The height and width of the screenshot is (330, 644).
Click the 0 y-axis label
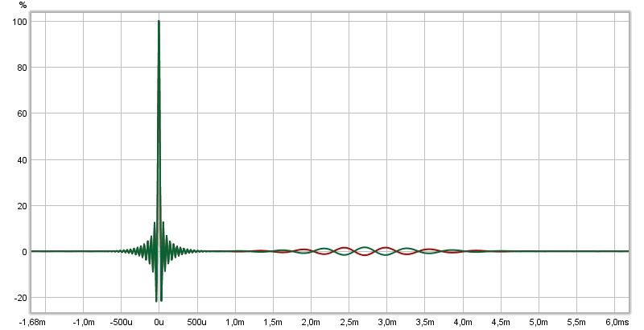[24, 252]
